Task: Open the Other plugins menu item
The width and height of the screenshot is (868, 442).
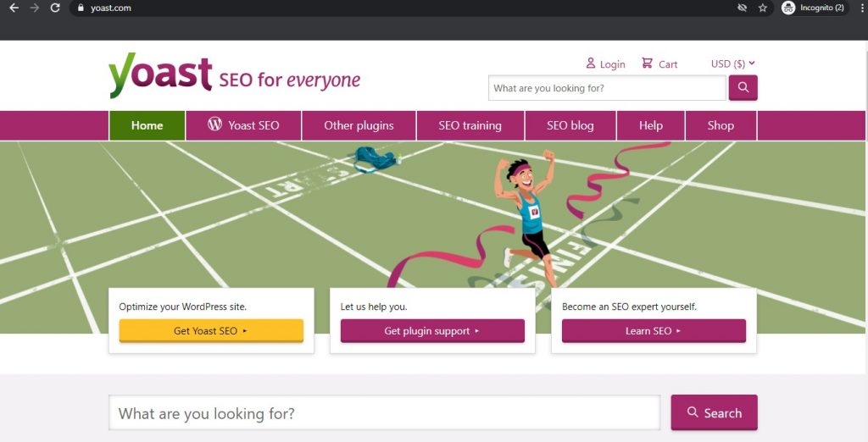Action: tap(359, 125)
